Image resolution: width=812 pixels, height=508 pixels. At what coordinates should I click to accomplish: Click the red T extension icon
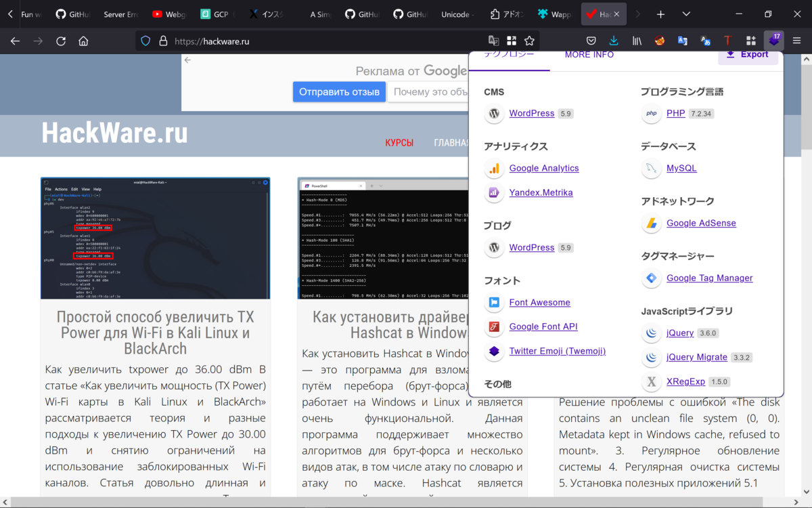728,41
